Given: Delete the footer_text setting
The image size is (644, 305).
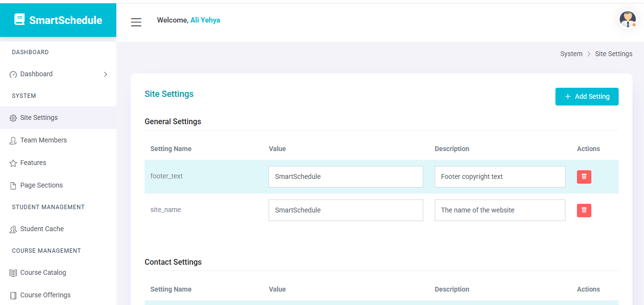Looking at the screenshot, I should point(584,177).
